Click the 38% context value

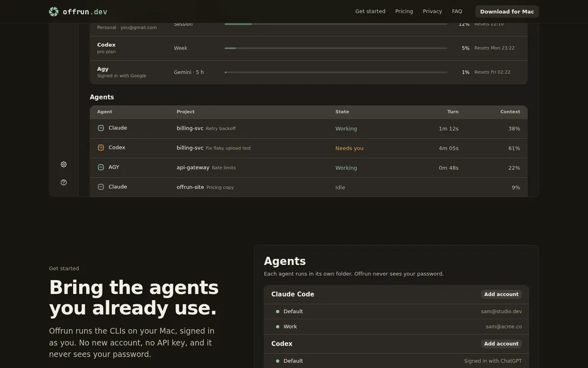coord(514,129)
